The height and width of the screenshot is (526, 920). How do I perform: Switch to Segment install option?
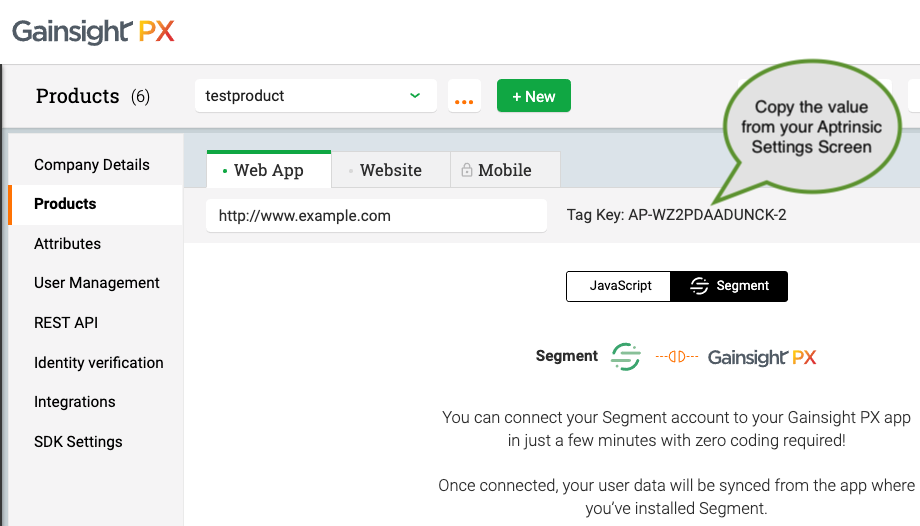click(x=730, y=286)
